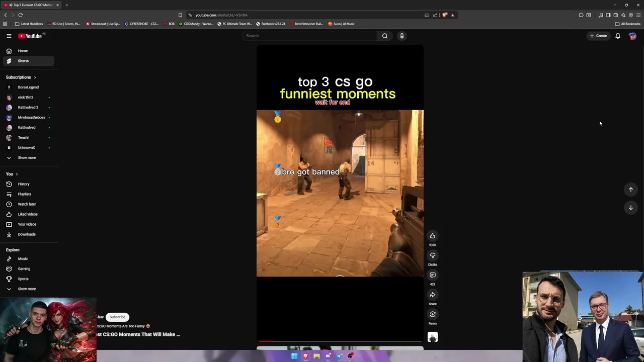Open Gaming under Explore
644x362 pixels.
(28, 269)
